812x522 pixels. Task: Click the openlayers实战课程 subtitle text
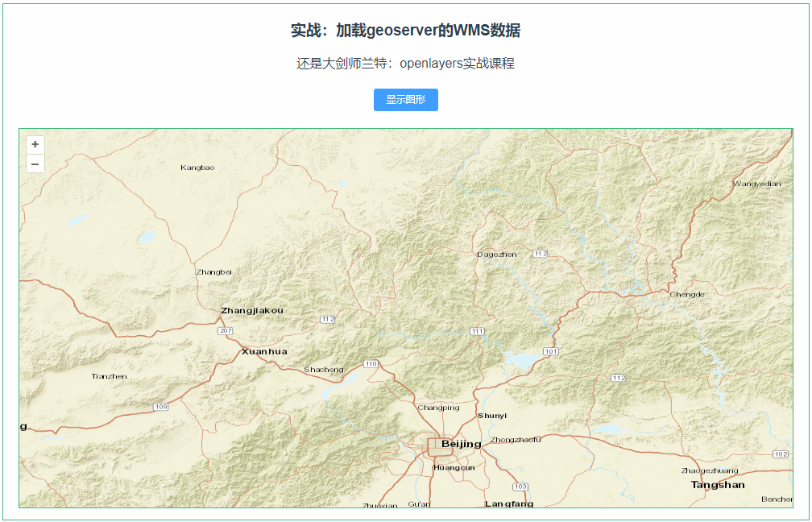click(406, 62)
